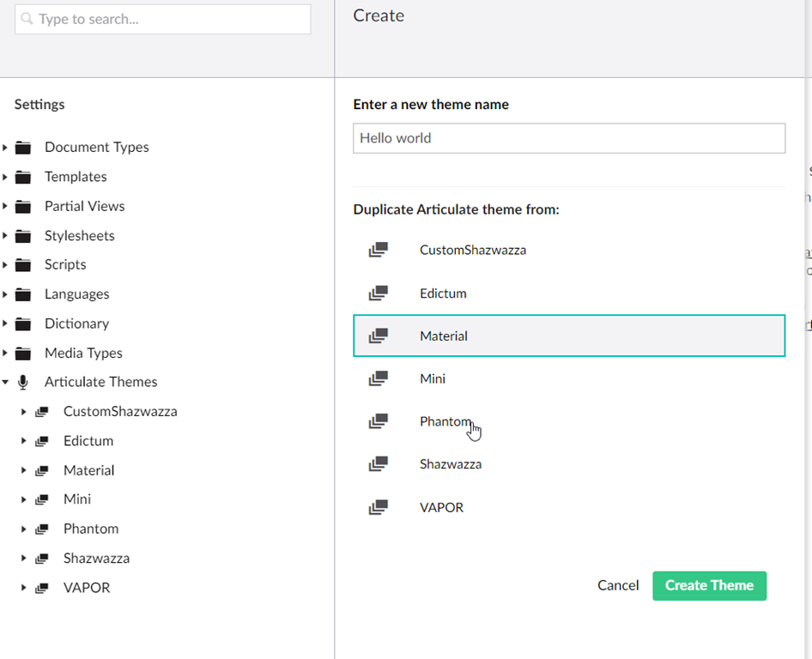Click the Edictum theme icon in the tree

tap(42, 441)
